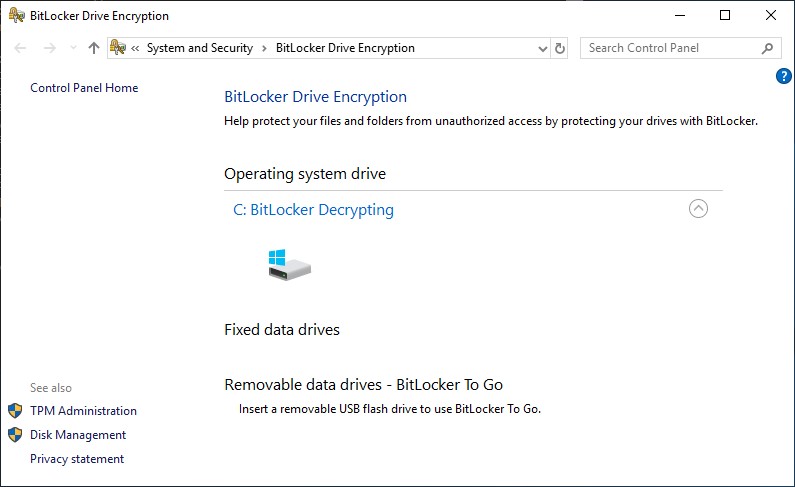Refresh the BitLocker Drive Encryption page

pos(560,48)
